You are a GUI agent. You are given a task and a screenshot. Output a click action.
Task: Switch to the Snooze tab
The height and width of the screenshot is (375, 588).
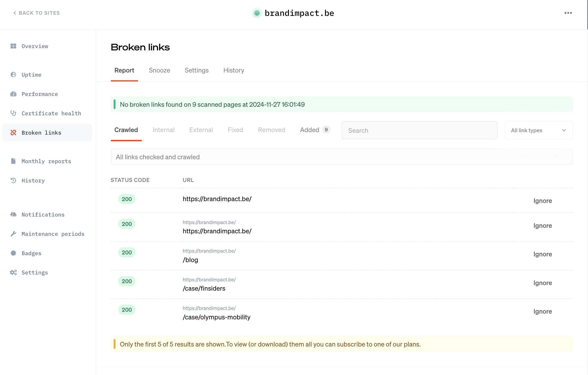159,70
